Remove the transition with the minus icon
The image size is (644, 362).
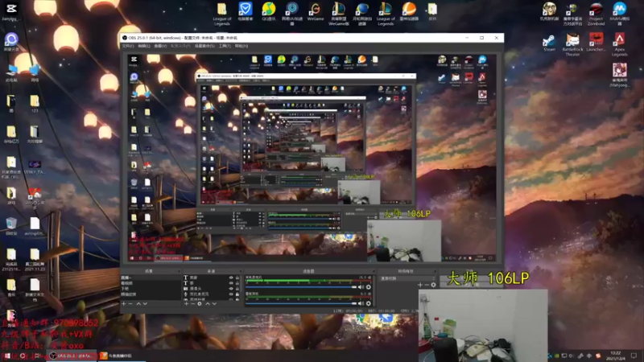coord(427,285)
